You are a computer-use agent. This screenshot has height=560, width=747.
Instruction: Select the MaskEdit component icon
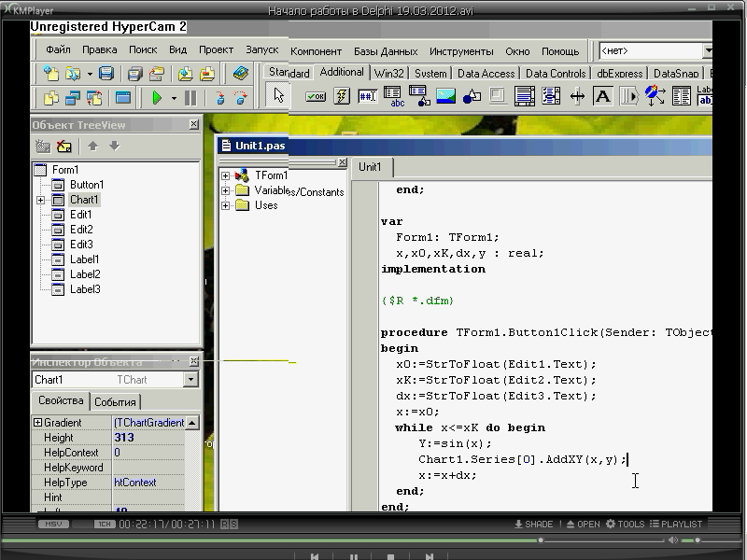[x=367, y=96]
